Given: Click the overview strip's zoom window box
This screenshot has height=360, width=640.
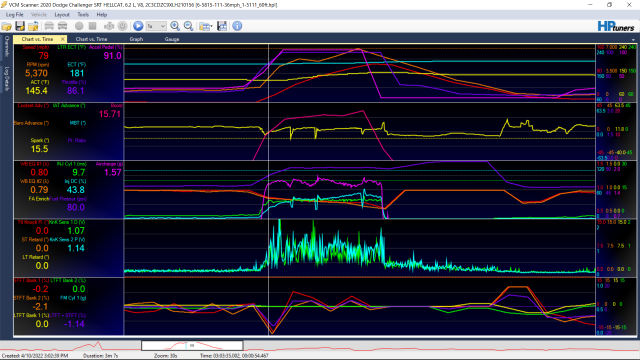Looking at the screenshot, I should 192,346.
